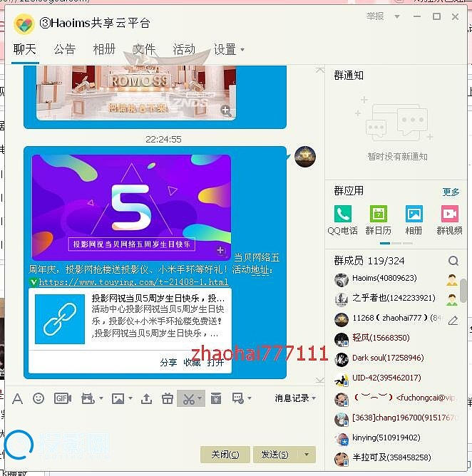Click the 关闭(C) button

tap(225, 455)
